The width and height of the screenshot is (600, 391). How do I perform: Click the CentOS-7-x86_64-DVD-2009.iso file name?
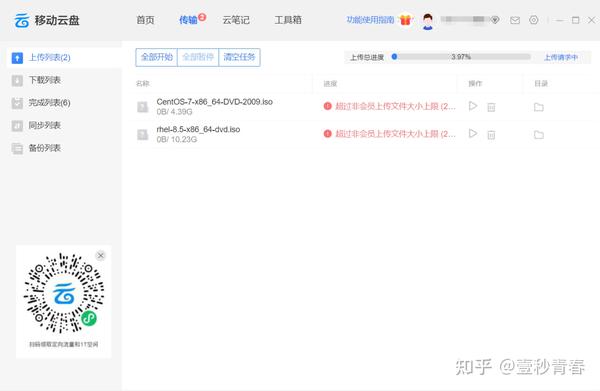215,102
